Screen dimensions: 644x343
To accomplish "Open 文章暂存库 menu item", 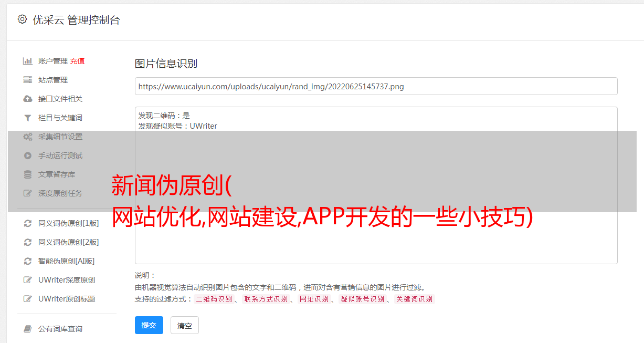I will coord(57,174).
